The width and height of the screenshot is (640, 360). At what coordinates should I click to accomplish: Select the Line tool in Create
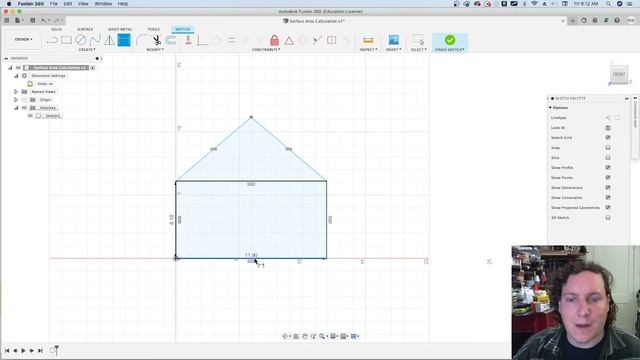[52, 40]
